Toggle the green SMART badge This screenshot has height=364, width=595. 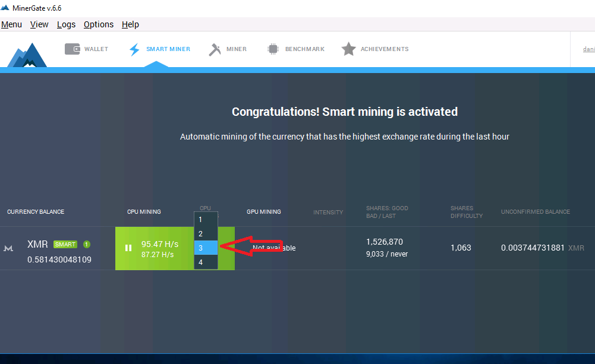pos(65,244)
